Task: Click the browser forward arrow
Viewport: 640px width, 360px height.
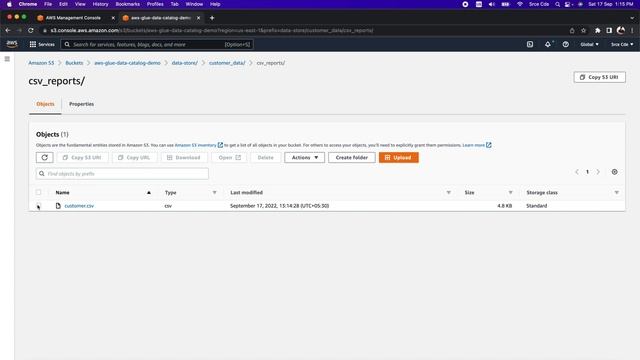Action: click(x=19, y=30)
